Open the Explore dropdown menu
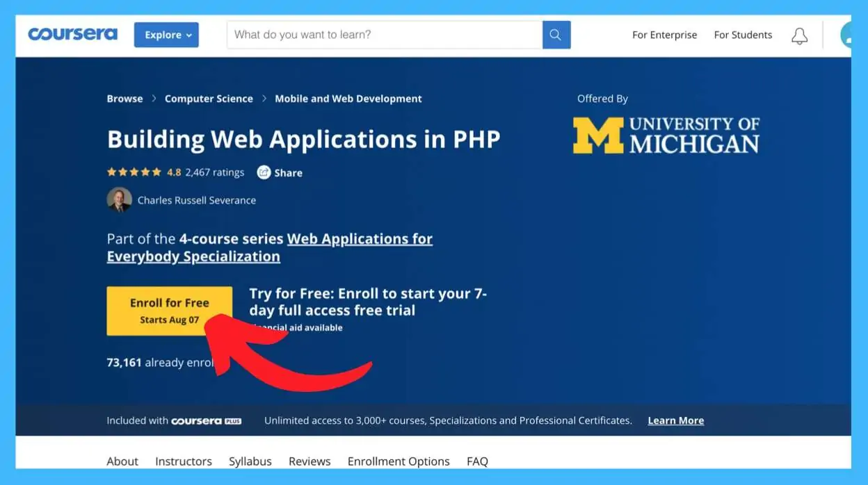 tap(166, 35)
